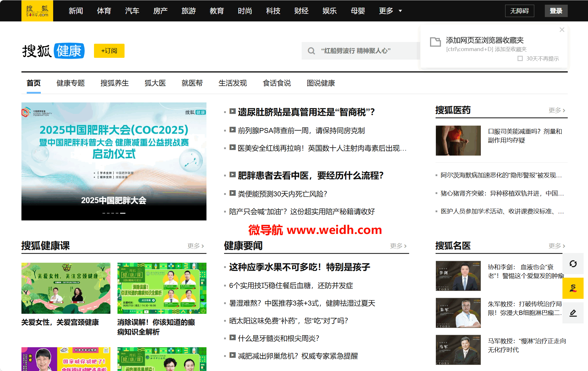
Task: Open doctor 马军 thumbnail
Action: tap(458, 350)
